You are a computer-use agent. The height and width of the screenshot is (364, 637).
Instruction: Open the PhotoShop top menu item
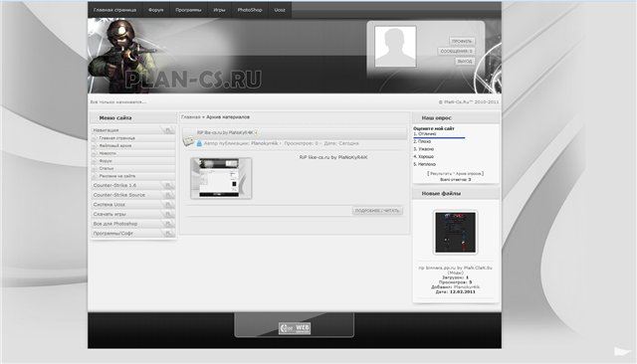[x=250, y=10]
